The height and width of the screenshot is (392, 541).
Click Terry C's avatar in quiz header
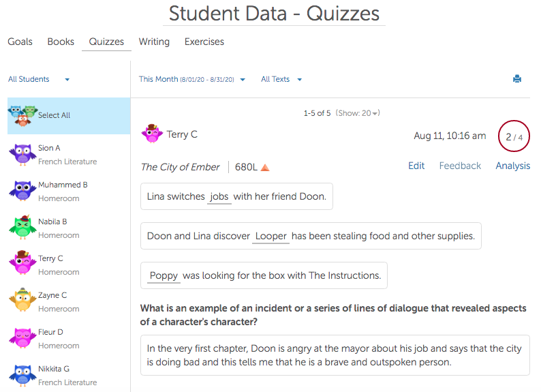pyautogui.click(x=152, y=134)
